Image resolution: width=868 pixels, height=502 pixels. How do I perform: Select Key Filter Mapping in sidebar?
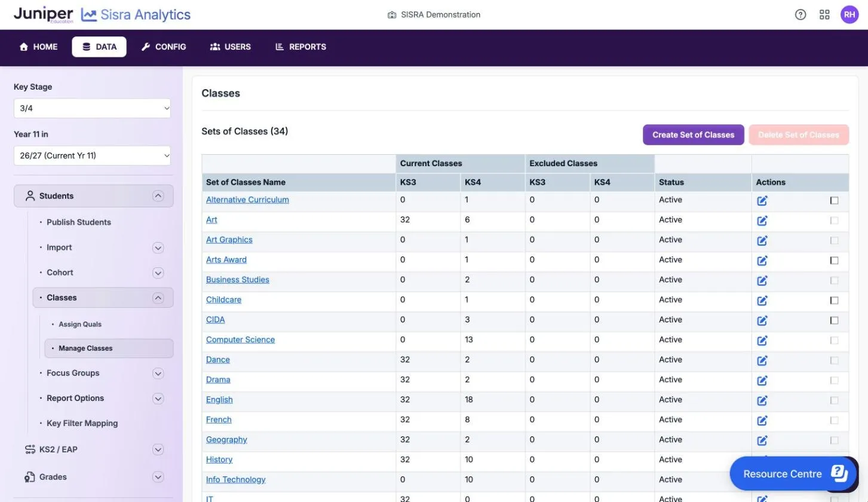(82, 423)
